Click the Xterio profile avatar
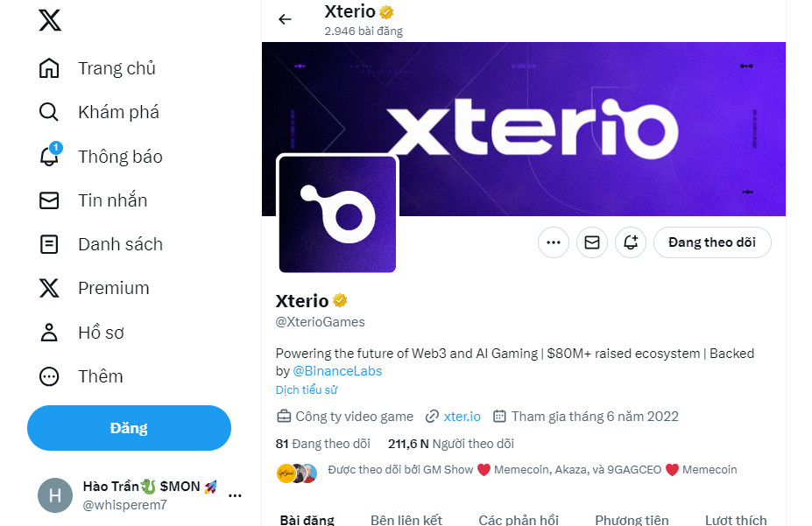812x526 pixels. [x=337, y=214]
